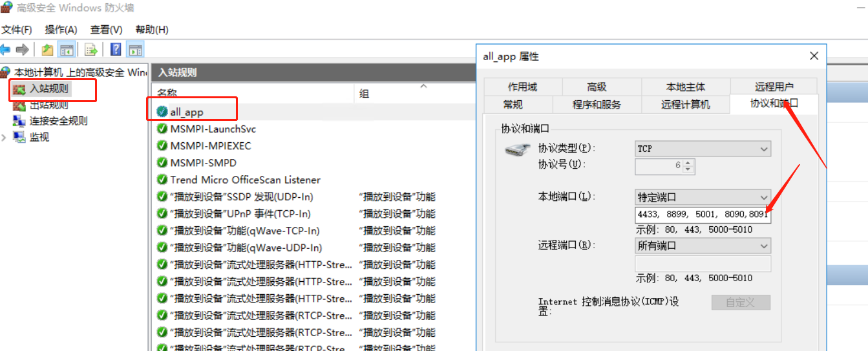Viewport: 868px width, 351px height.
Task: Click the Back arrow toolbar icon
Action: [5, 50]
